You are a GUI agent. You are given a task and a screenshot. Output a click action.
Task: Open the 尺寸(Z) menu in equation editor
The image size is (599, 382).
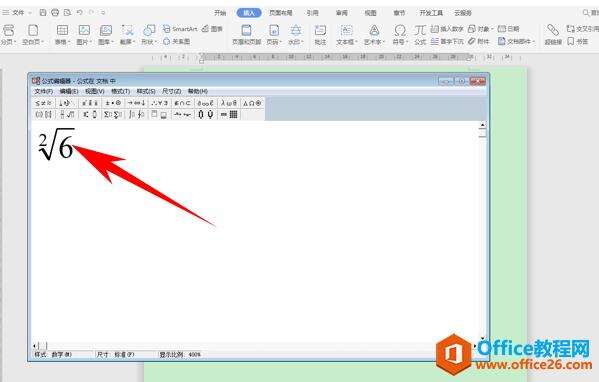coord(172,91)
